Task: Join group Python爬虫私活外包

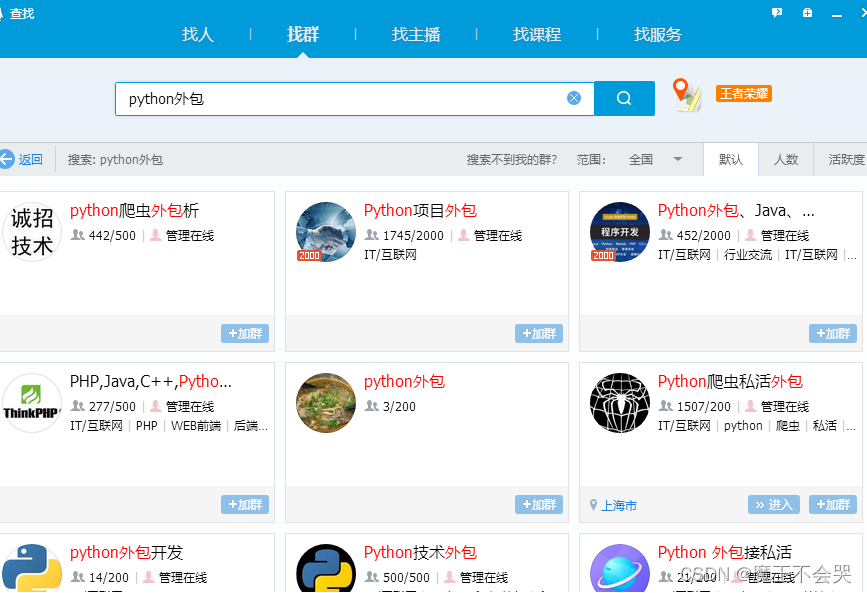Action: point(833,504)
